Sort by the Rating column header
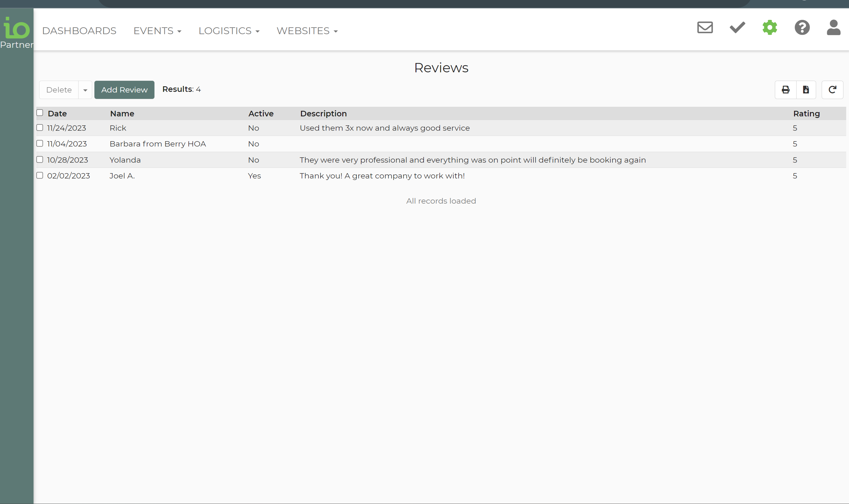 [x=806, y=114]
